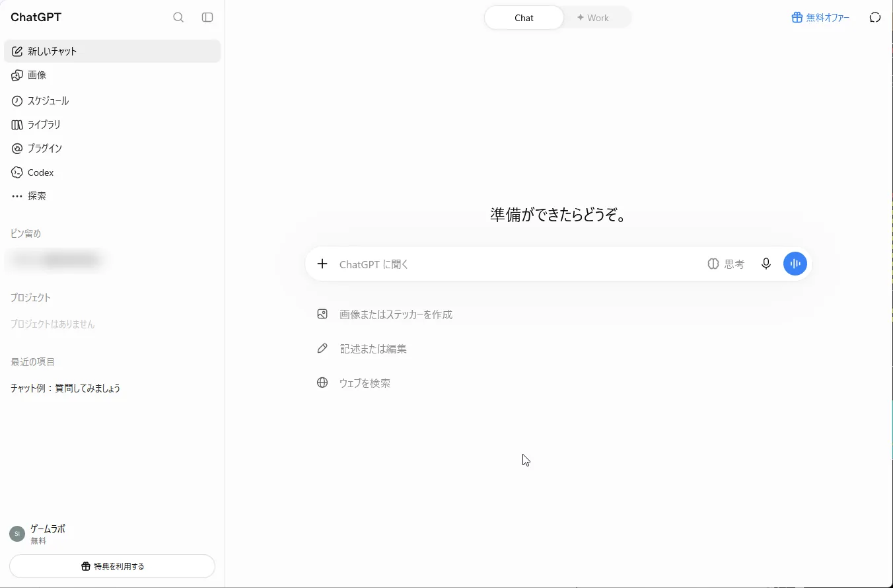Click the ライブラリ books icon
893x588 pixels.
[x=17, y=124]
